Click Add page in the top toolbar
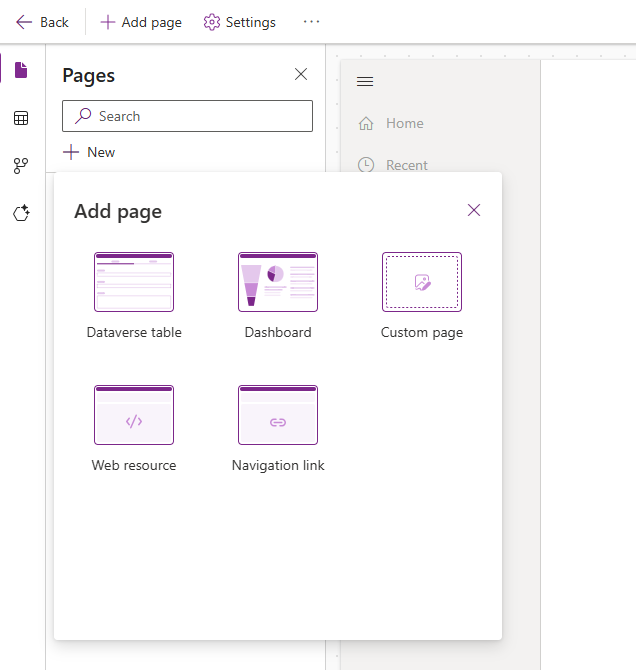This screenshot has width=636, height=670. pos(141,22)
